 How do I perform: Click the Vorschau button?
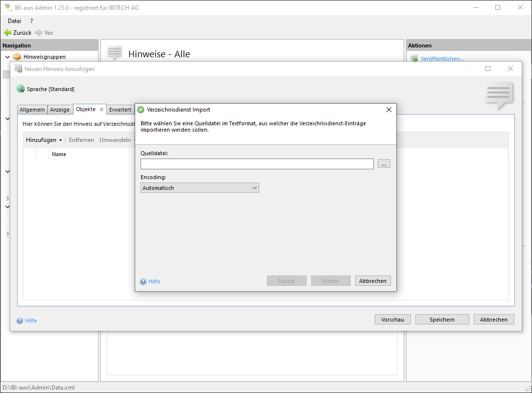pos(393,320)
